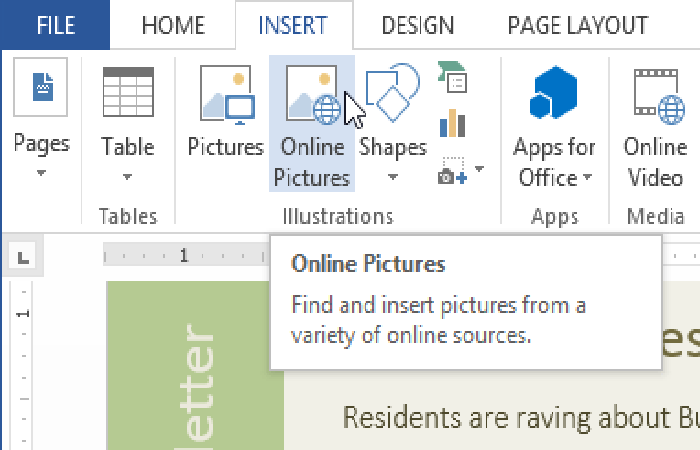Screen dimensions: 700x450
Task: Click the Online Pictures button
Action: [x=312, y=123]
